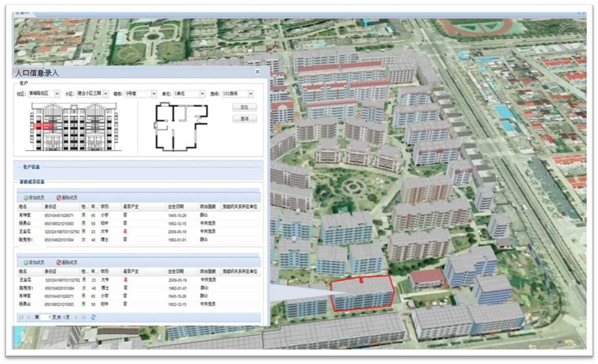Open the 楼栋 dropdown showing 9号楼

click(x=154, y=94)
